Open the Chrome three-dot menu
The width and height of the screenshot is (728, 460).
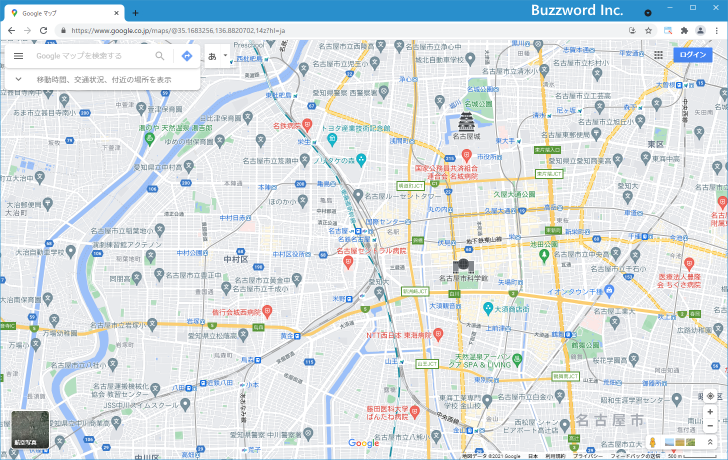point(717,31)
